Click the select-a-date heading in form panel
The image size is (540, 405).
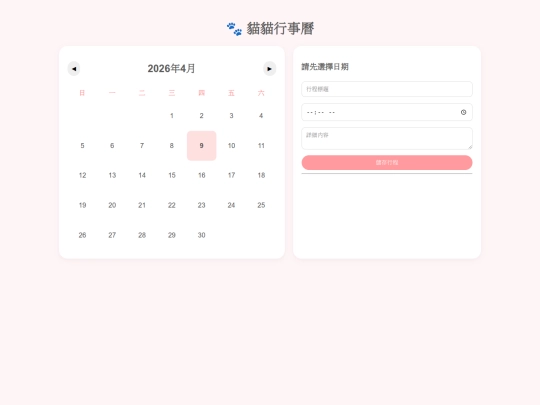pos(325,67)
